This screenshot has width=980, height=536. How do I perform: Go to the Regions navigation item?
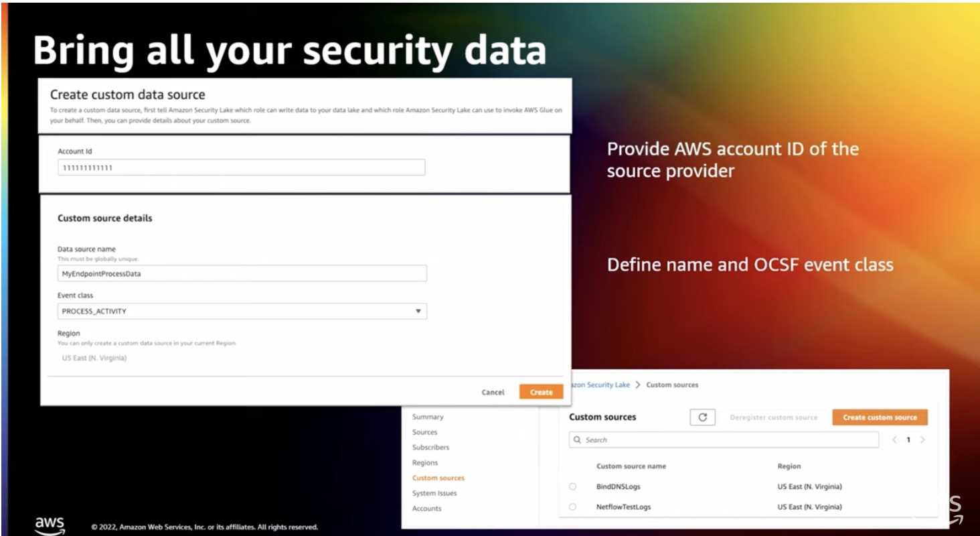coord(424,462)
